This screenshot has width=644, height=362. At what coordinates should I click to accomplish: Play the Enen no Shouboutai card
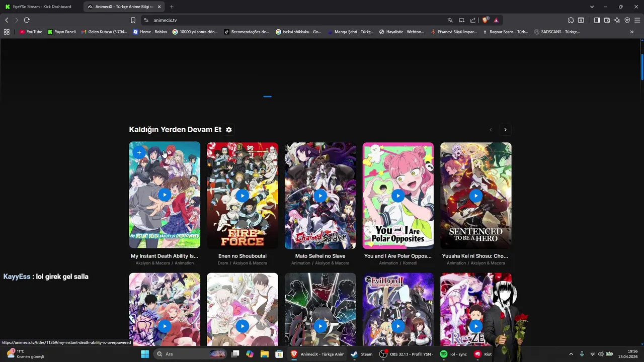243,195
